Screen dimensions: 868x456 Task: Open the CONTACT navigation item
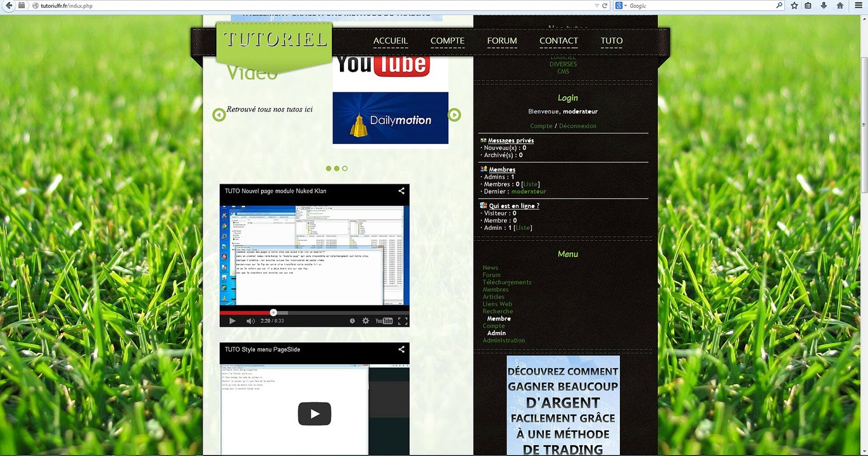tap(558, 41)
